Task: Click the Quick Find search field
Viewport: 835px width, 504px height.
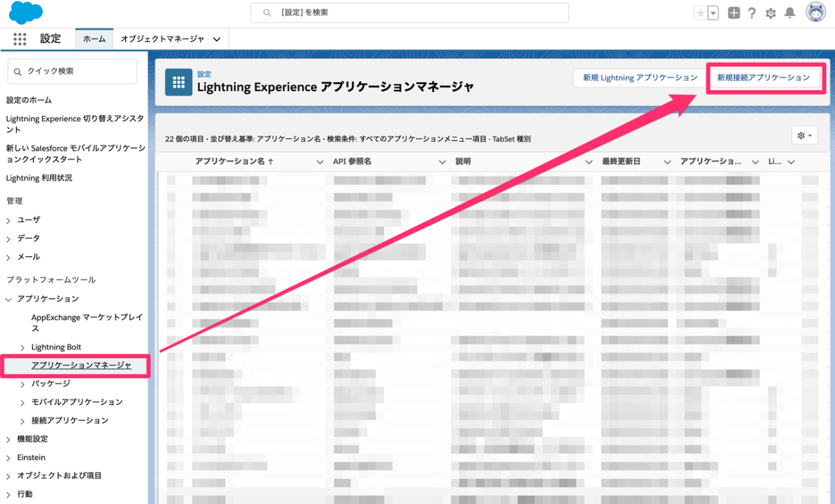Action: click(x=72, y=71)
